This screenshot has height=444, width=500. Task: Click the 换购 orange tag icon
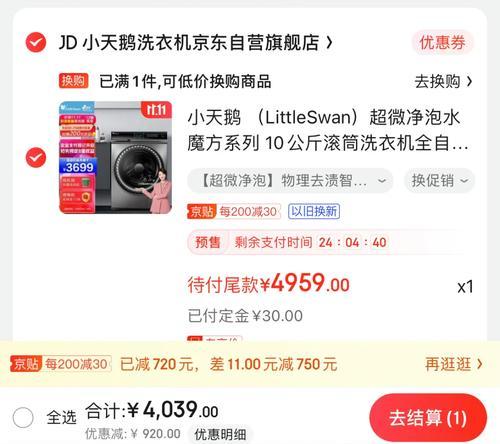pyautogui.click(x=74, y=81)
